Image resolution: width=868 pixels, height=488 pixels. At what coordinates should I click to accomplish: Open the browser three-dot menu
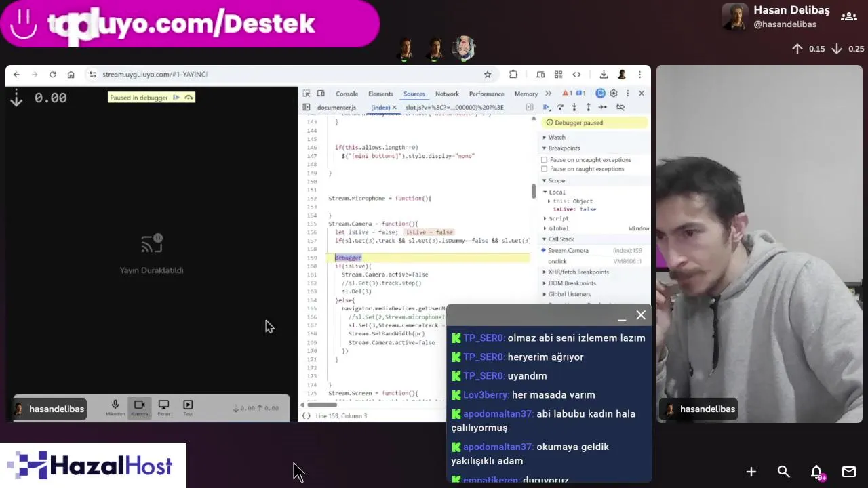click(639, 75)
